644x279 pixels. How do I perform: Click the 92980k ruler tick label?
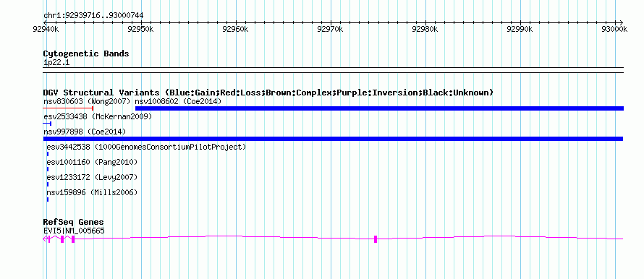(425, 29)
